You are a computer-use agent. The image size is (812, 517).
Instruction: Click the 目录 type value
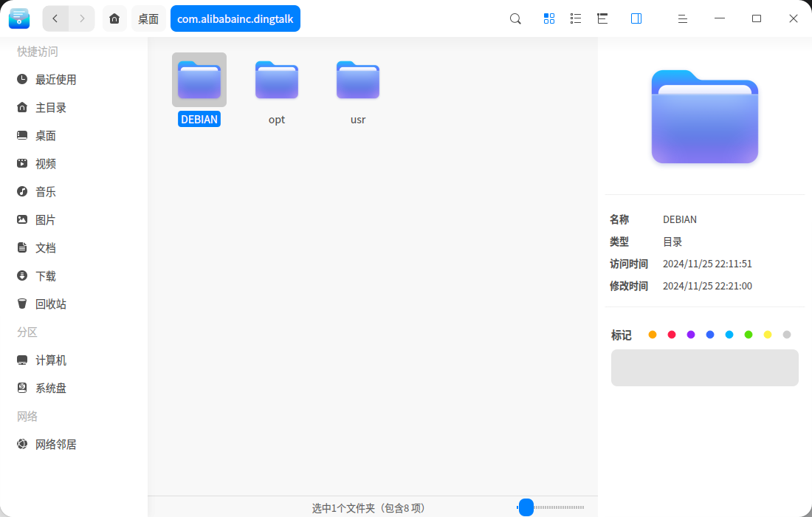(672, 242)
